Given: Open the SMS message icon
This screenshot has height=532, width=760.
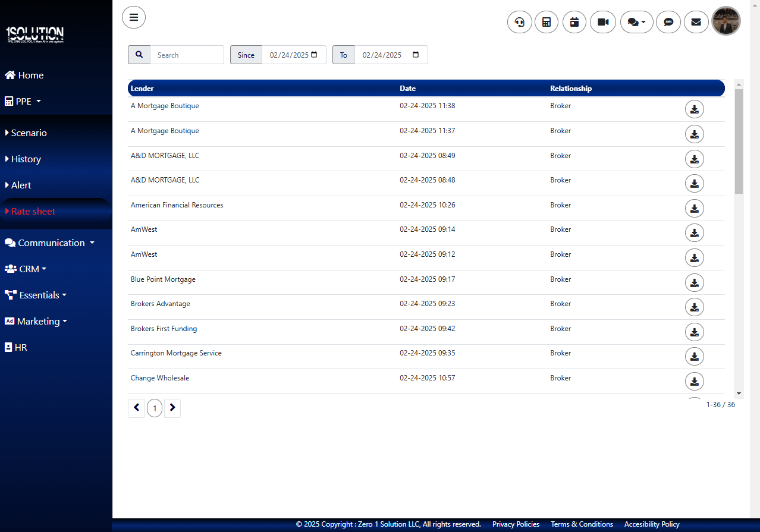Looking at the screenshot, I should click(x=668, y=23).
